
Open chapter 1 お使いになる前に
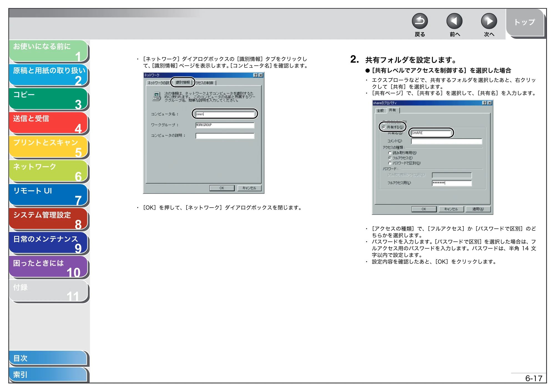pyautogui.click(x=49, y=51)
